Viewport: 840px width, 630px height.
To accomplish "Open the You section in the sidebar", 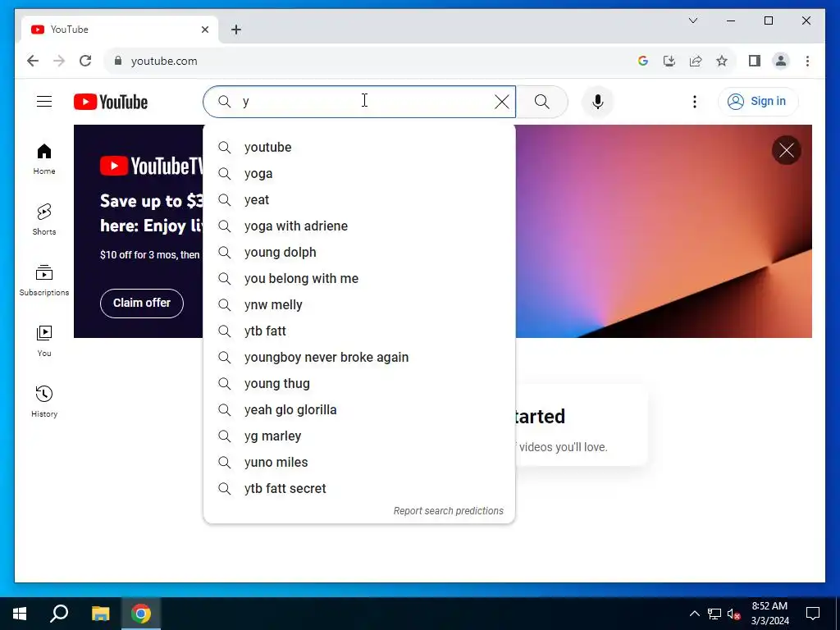I will [x=44, y=340].
